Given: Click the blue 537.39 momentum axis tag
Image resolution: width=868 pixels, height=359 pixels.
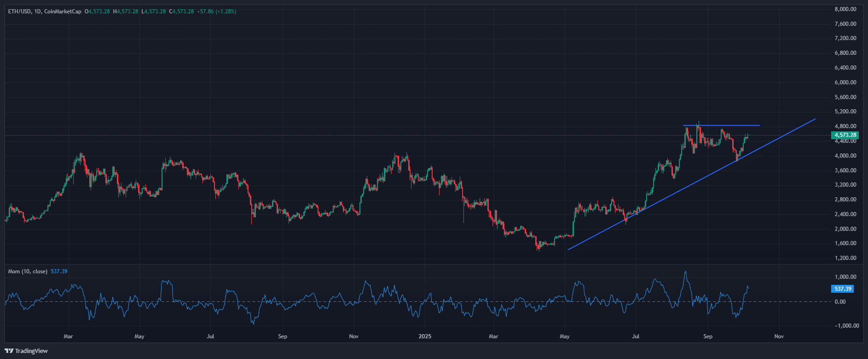Looking at the screenshot, I should (x=842, y=289).
